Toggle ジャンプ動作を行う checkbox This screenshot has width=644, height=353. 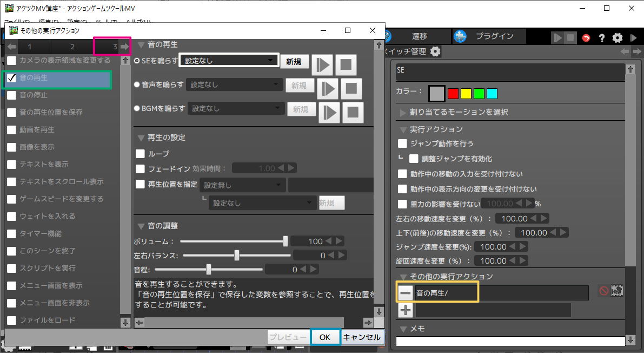point(402,143)
